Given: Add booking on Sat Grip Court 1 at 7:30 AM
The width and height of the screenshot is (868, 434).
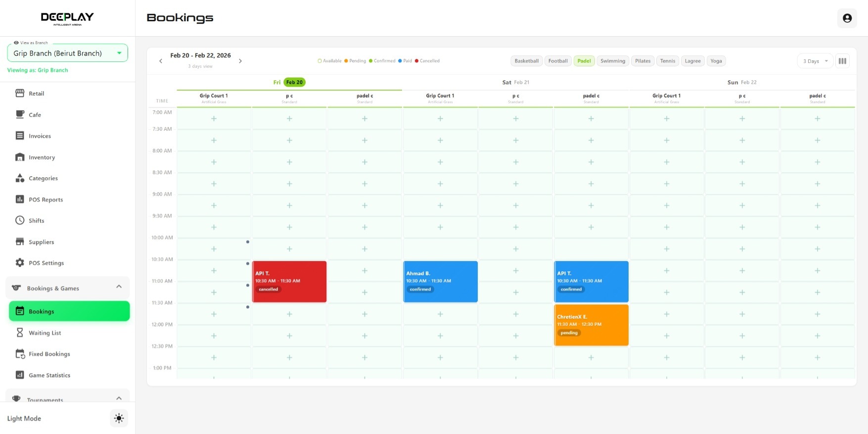Looking at the screenshot, I should 440,140.
